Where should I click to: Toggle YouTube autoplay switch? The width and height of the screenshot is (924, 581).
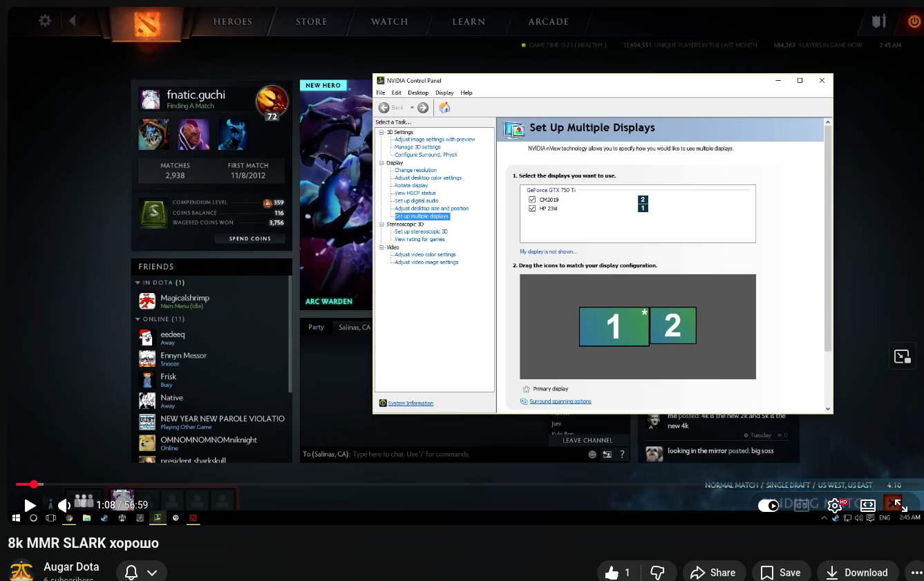[x=769, y=505]
